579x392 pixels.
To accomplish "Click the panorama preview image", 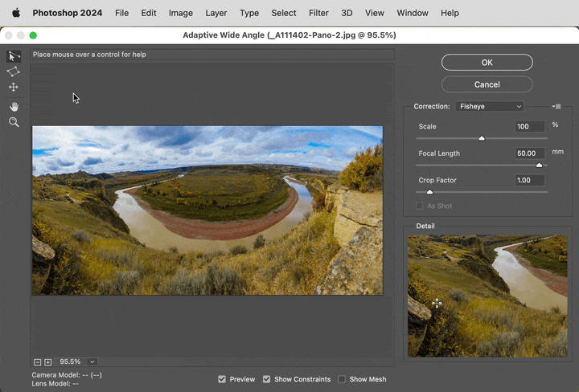I will coord(207,210).
